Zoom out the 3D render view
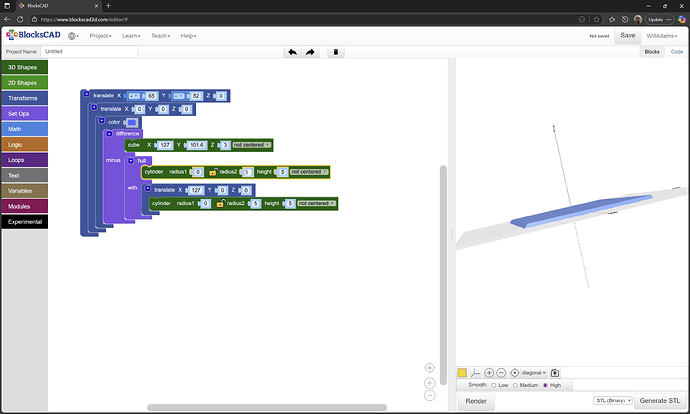Viewport: 690px width, 414px height. pos(501,373)
